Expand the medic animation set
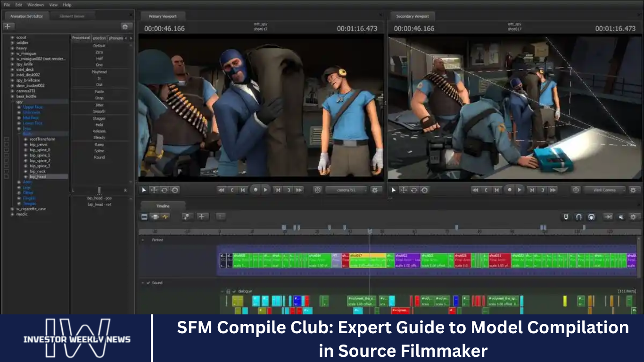 pos(12,214)
